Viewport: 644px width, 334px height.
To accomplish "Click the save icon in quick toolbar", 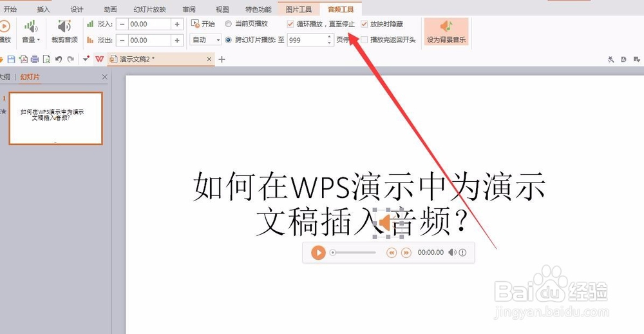I will click(x=12, y=59).
